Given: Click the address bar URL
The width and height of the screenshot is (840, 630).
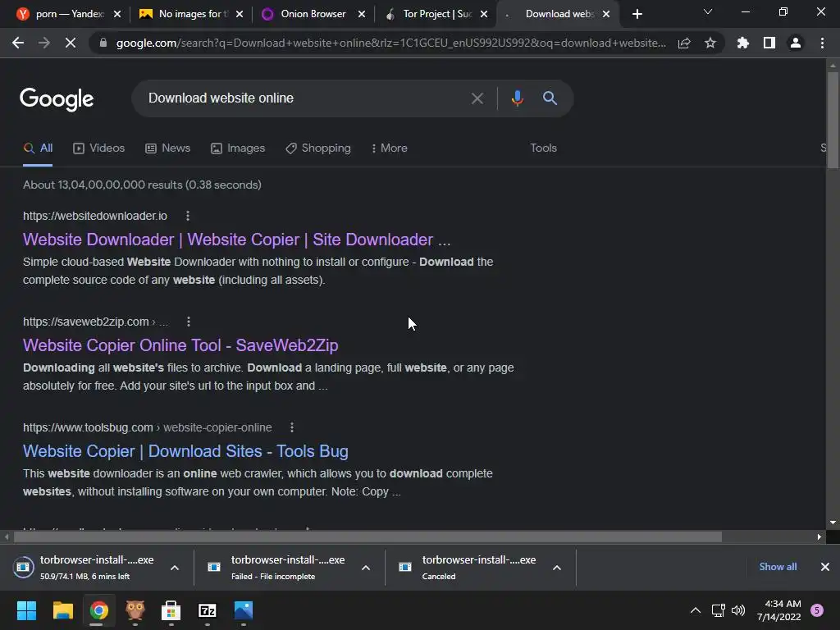Looking at the screenshot, I should (x=391, y=43).
